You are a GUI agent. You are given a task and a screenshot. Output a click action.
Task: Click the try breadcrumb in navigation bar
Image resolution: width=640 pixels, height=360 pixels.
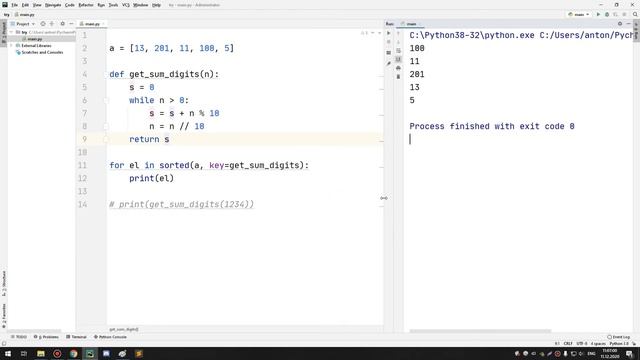[x=7, y=14]
